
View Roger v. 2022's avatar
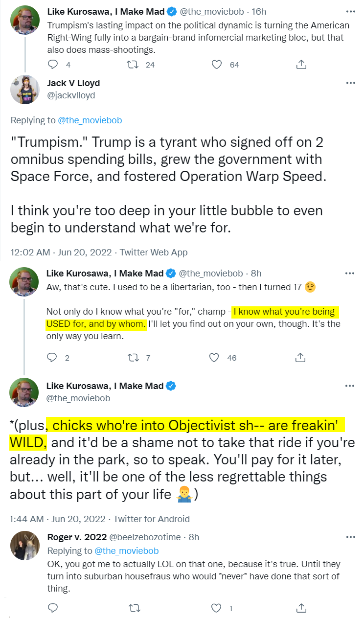click(x=24, y=545)
